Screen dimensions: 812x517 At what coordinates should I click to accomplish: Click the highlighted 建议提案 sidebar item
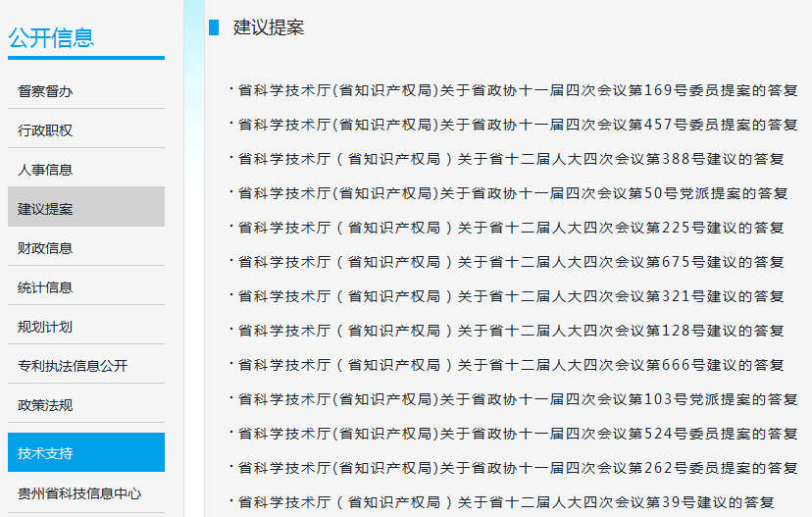click(x=46, y=209)
